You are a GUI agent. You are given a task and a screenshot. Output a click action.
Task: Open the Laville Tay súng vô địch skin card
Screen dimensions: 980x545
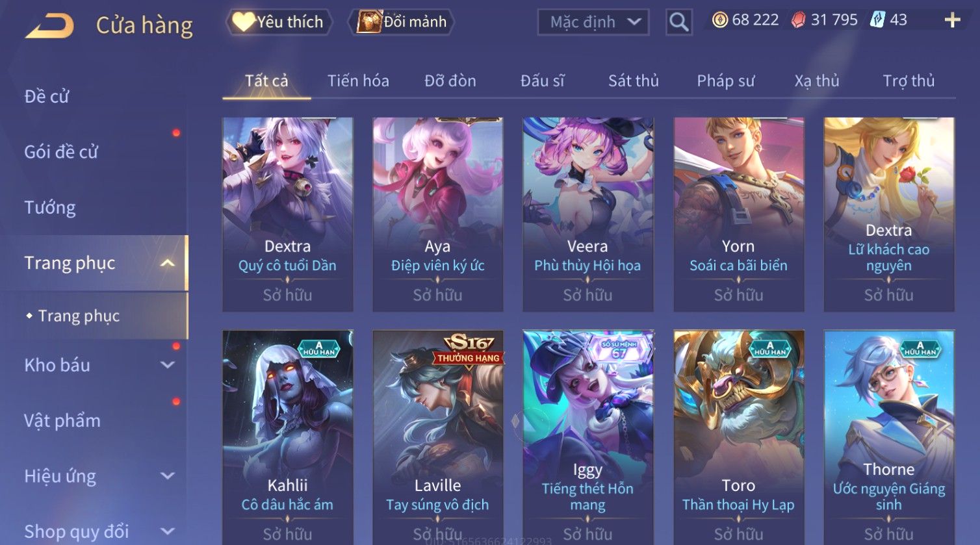coord(437,437)
